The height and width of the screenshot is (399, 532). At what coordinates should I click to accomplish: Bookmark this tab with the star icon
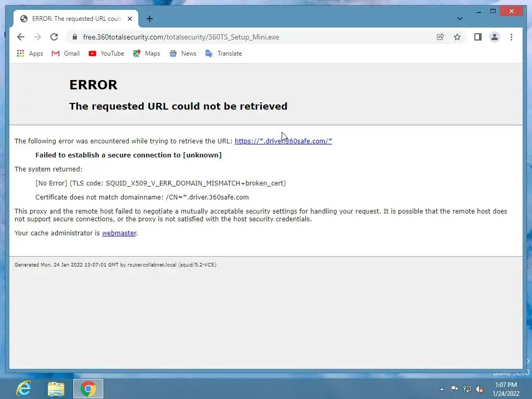[457, 37]
